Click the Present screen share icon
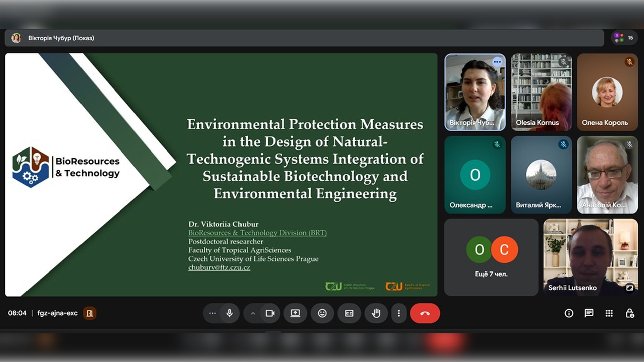 295,313
